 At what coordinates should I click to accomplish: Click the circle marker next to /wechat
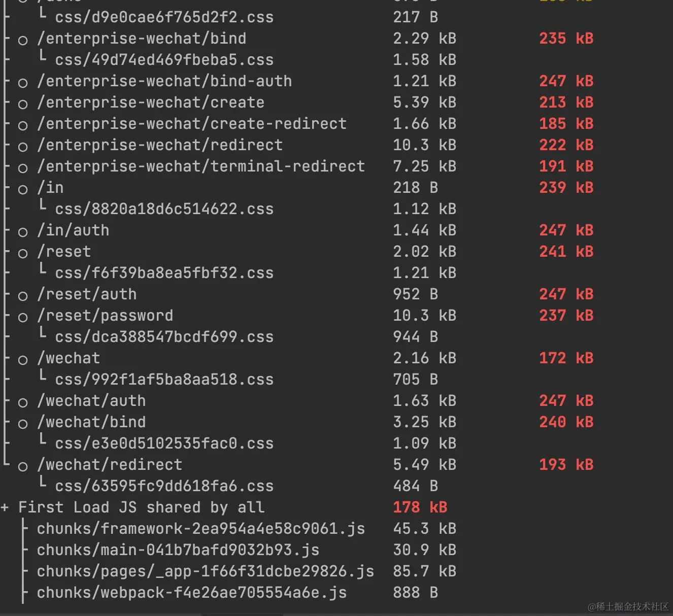tap(23, 360)
